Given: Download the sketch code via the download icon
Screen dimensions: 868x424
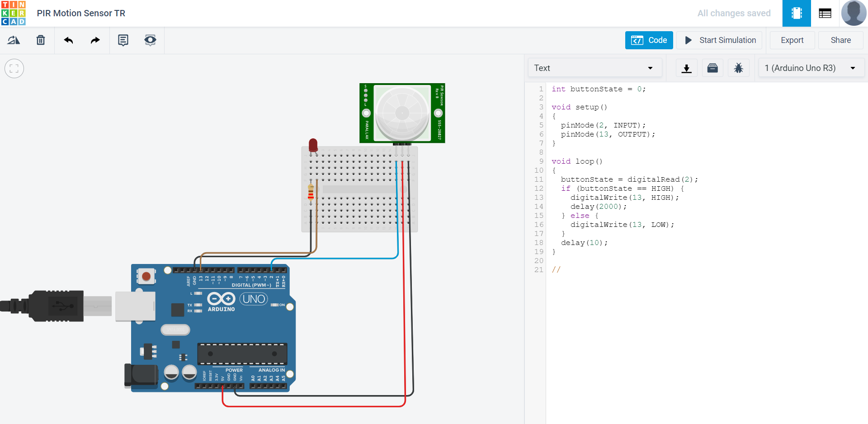Looking at the screenshot, I should pyautogui.click(x=686, y=68).
